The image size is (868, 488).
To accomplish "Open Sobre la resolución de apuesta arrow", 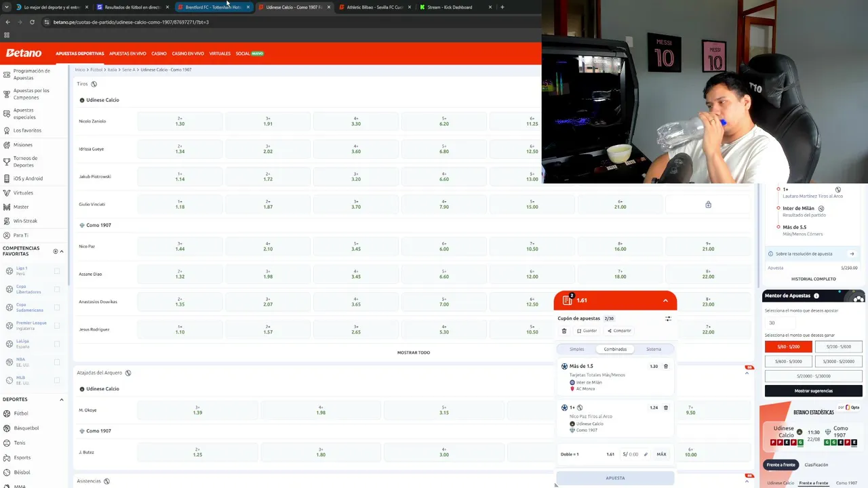I will (852, 254).
